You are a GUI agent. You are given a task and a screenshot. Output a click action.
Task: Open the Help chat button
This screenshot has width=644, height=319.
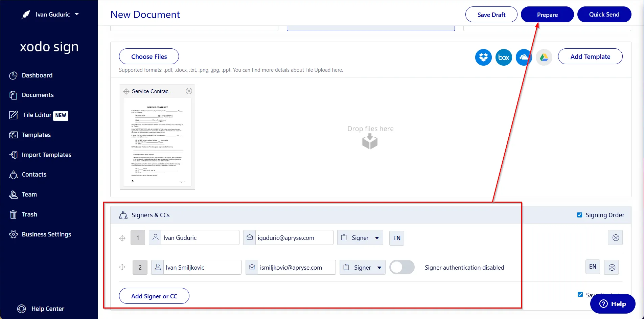tap(613, 304)
